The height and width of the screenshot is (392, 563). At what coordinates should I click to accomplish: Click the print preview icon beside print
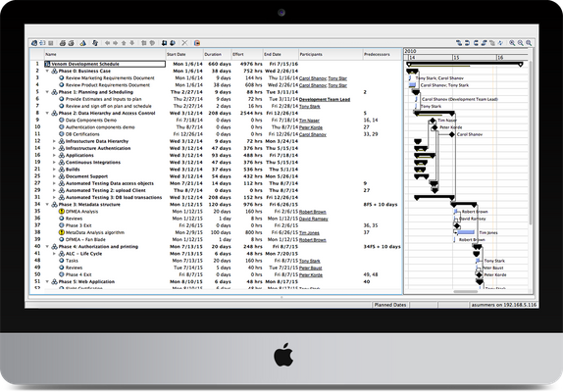71,43
